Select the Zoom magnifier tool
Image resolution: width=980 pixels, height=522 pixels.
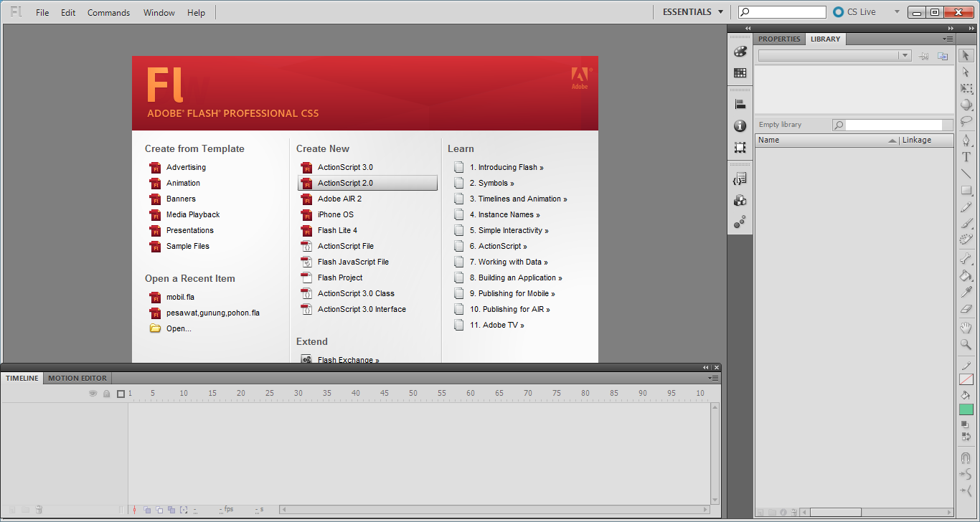click(x=966, y=344)
